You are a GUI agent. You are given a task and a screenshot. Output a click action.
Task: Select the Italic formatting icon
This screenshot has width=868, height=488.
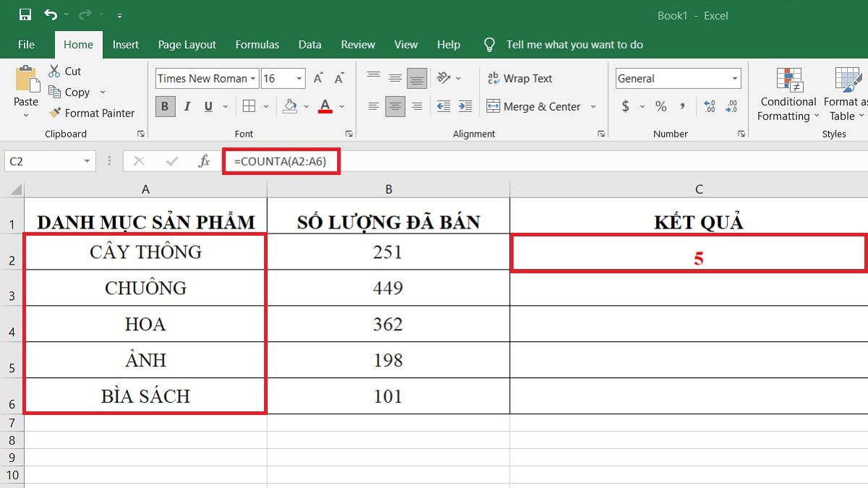(x=187, y=106)
